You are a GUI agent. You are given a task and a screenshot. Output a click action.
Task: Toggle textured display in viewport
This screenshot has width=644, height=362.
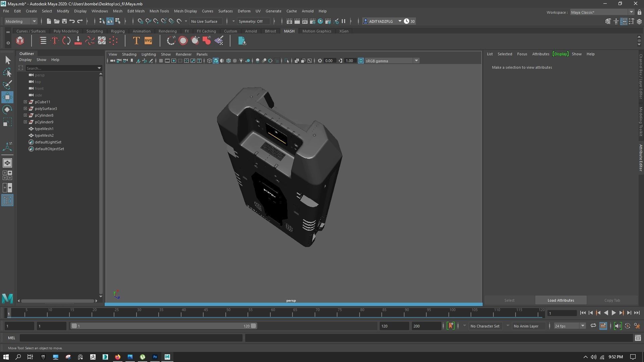click(235, 61)
